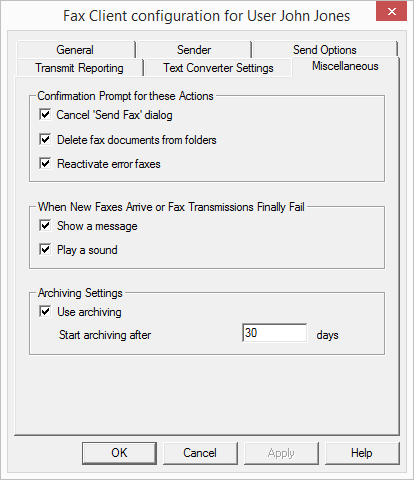The image size is (414, 480).
Task: Click the Archiving Settings group title
Action: point(80,293)
